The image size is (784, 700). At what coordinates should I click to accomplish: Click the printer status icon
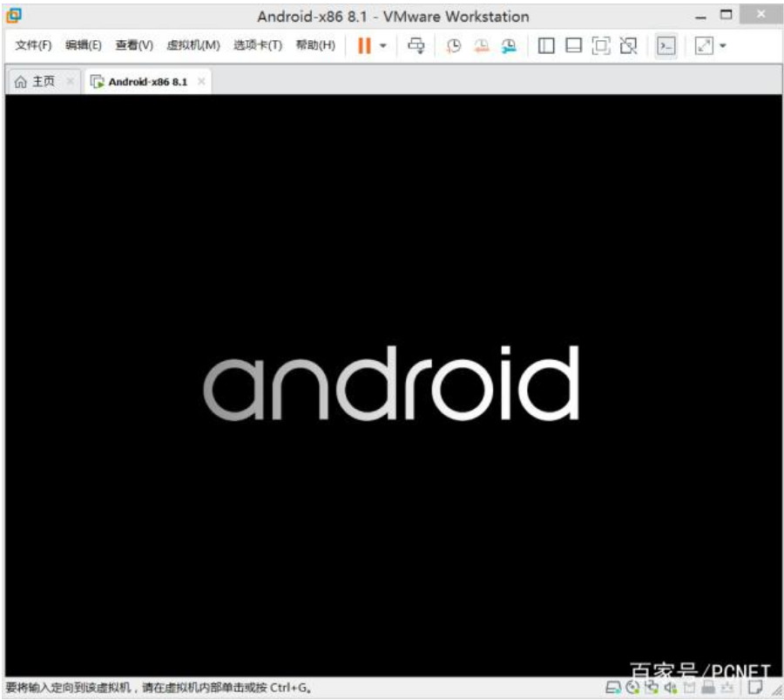(x=708, y=688)
